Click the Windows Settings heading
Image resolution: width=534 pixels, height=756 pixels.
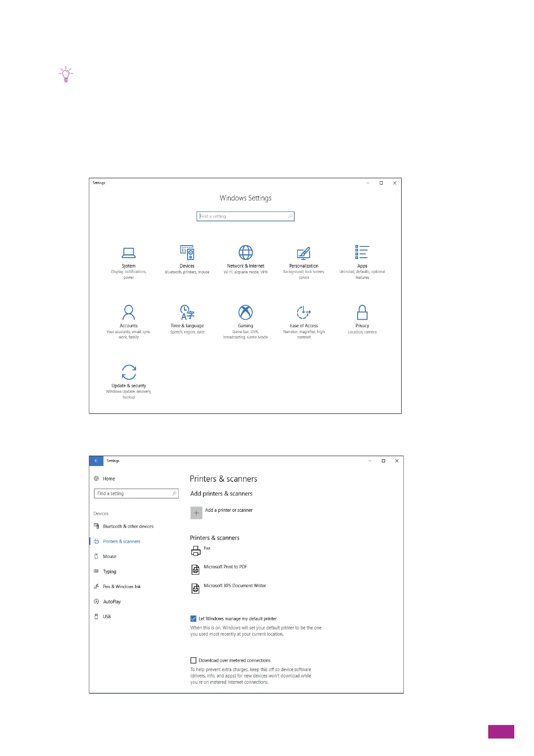(x=245, y=198)
